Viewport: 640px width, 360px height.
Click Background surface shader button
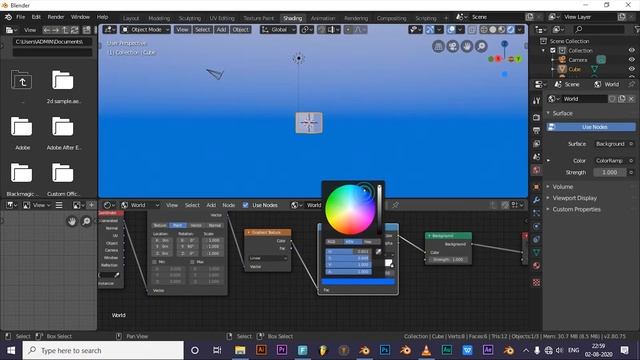611,144
